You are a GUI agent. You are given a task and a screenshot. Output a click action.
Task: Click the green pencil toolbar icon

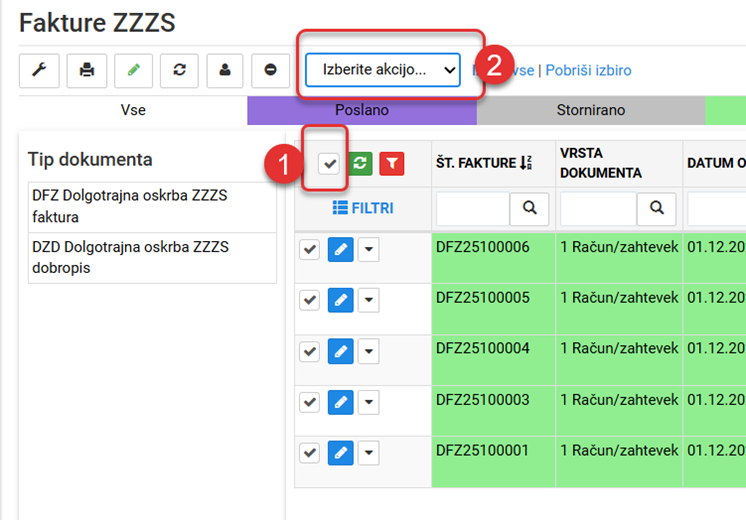pos(133,70)
